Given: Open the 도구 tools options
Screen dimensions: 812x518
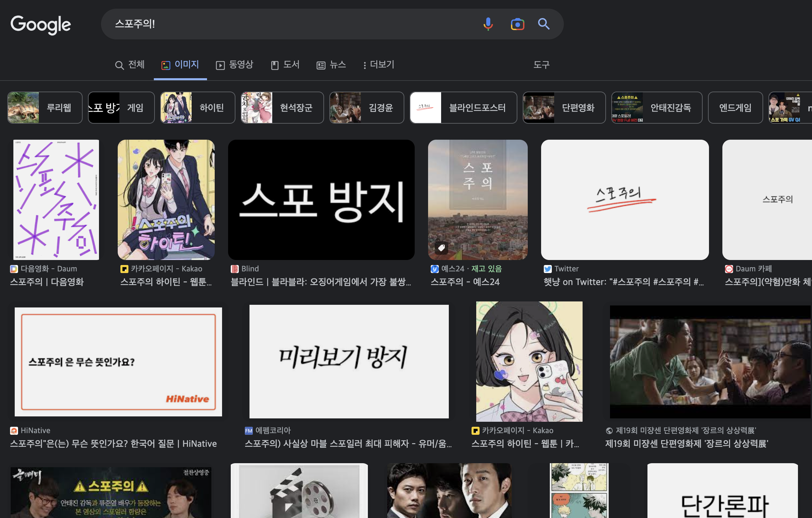Looking at the screenshot, I should (x=541, y=65).
